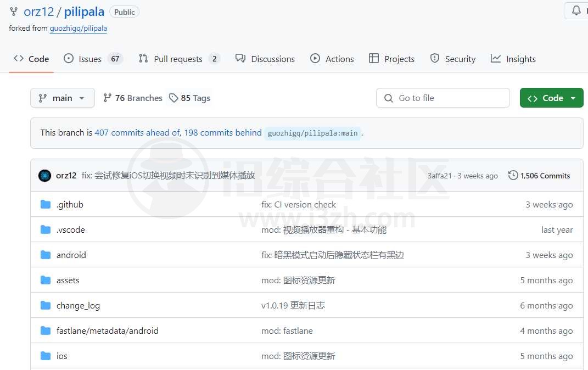Viewport: 588px width, 370px height.
Task: Open commit hash 3affa21
Action: [x=440, y=176]
